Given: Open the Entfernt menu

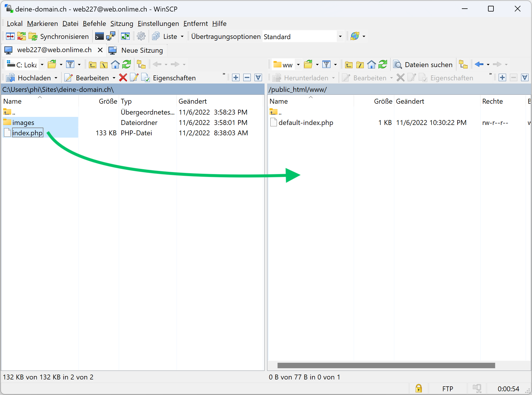Looking at the screenshot, I should (196, 24).
